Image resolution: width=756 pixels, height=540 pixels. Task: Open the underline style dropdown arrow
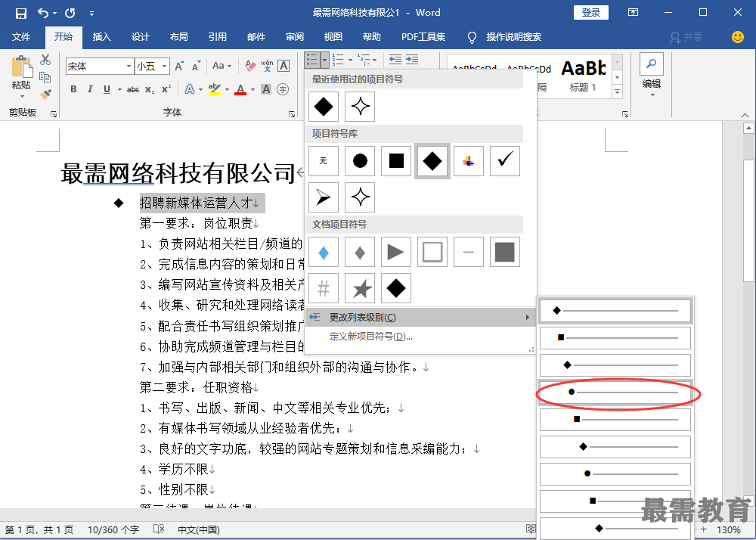pos(119,90)
